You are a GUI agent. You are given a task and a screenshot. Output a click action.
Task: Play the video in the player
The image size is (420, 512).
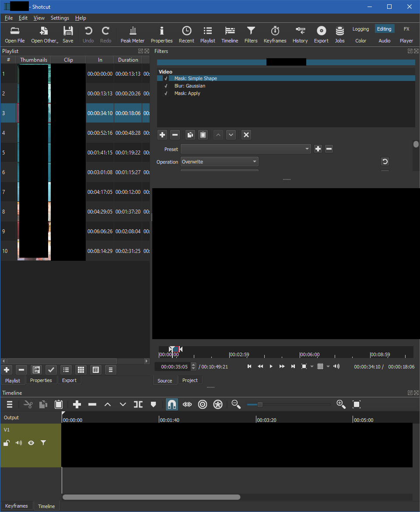(x=271, y=366)
